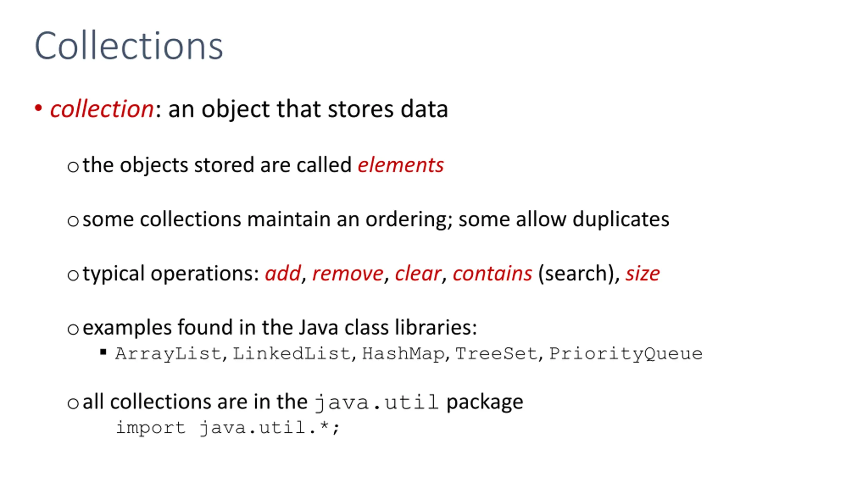
Task: Click the hollow bullet before 'typical operations'
Action: coord(73,275)
